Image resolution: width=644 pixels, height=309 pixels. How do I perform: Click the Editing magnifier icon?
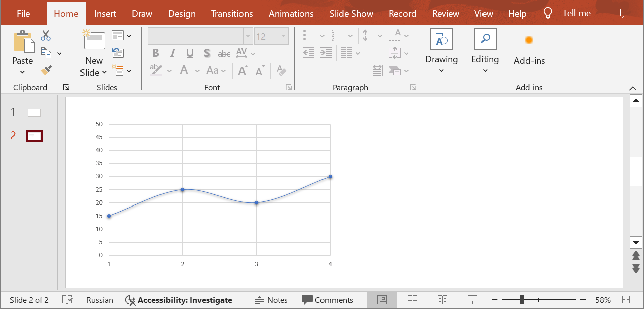tap(486, 39)
